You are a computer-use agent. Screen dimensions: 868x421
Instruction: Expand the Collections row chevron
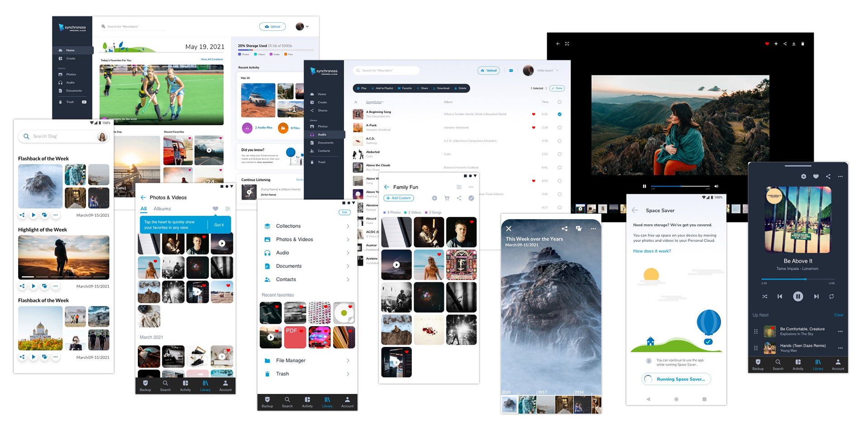(348, 226)
